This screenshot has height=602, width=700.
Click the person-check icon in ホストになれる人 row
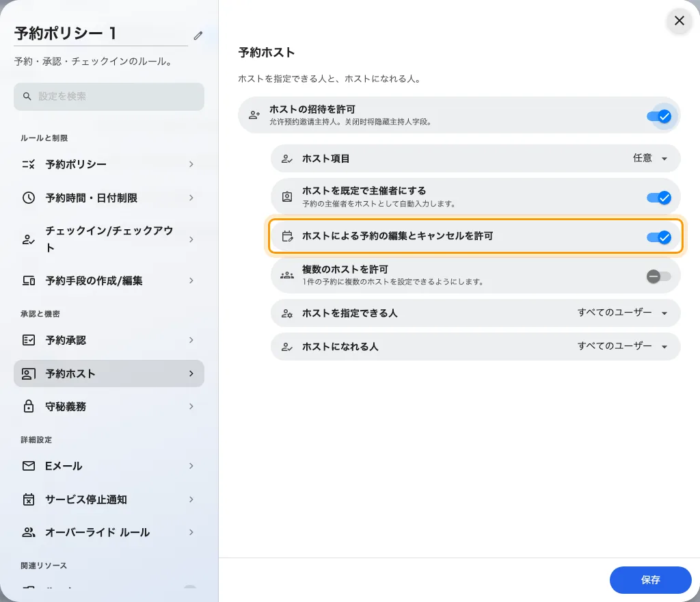click(x=287, y=347)
